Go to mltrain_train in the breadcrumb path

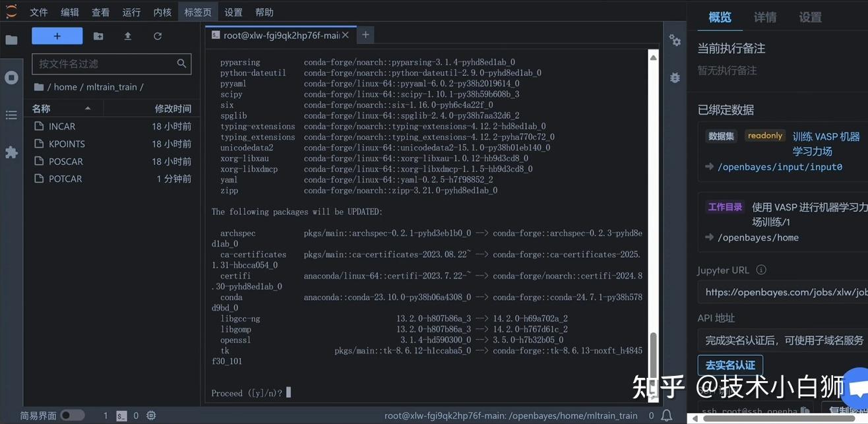[x=111, y=87]
